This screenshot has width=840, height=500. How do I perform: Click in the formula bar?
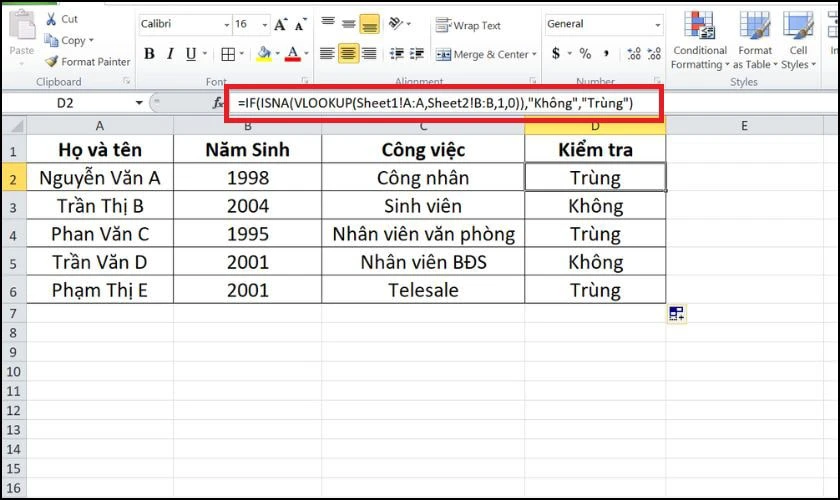[x=444, y=103]
